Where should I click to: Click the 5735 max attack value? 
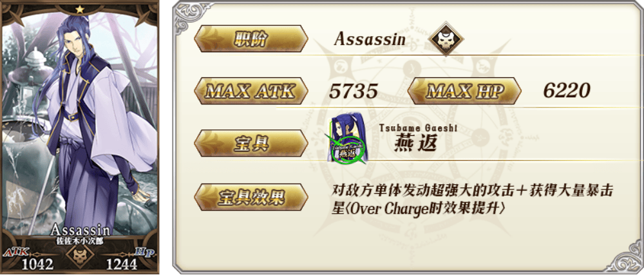pyautogui.click(x=353, y=91)
